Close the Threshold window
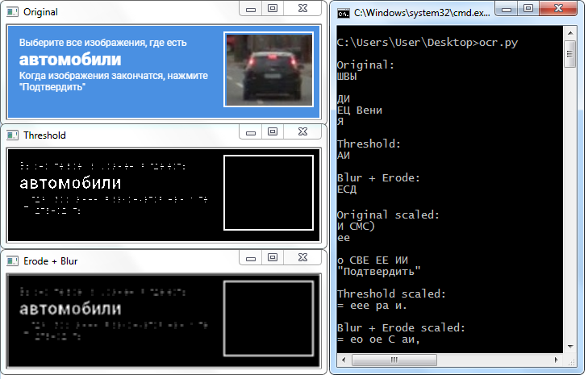Screen dimensions: 588x379 pyautogui.click(x=302, y=132)
